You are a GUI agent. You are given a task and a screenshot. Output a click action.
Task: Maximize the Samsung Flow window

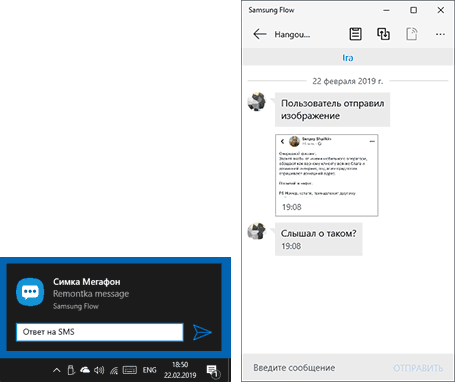pyautogui.click(x=413, y=10)
